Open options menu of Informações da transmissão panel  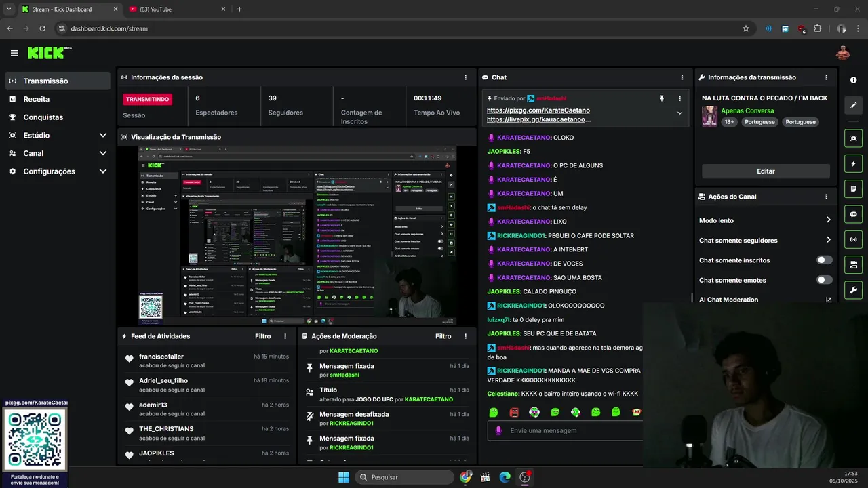pyautogui.click(x=826, y=77)
